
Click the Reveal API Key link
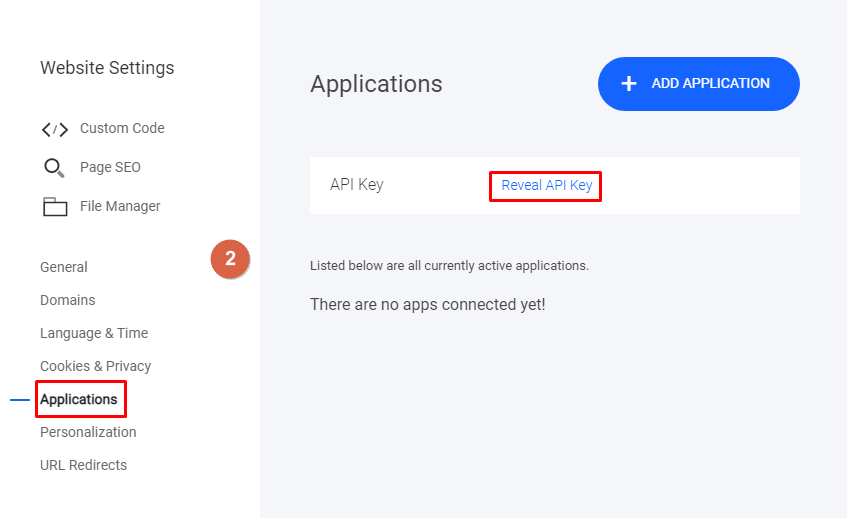tap(546, 185)
